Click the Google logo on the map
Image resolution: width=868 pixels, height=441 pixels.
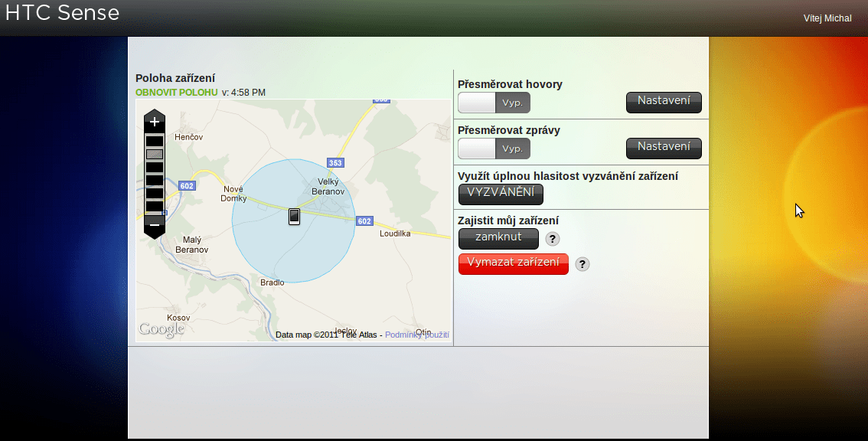point(161,330)
